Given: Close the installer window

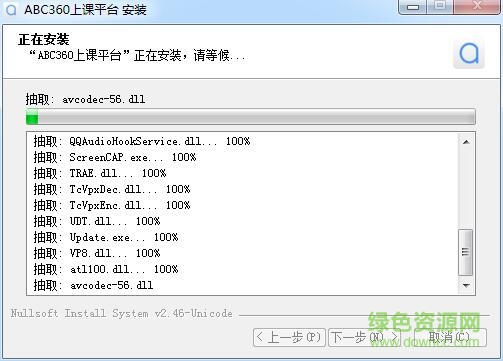Looking at the screenshot, I should pyautogui.click(x=477, y=6).
